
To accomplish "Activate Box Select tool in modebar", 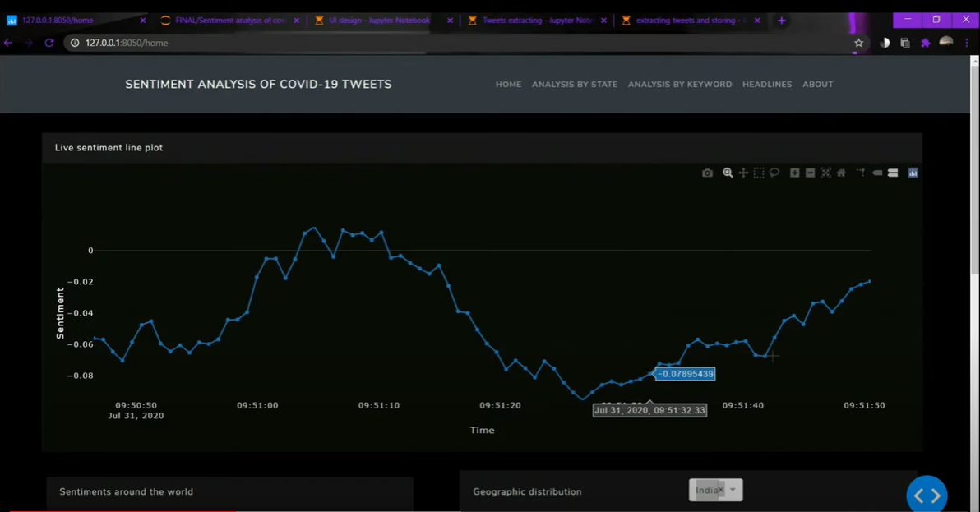I will (759, 173).
